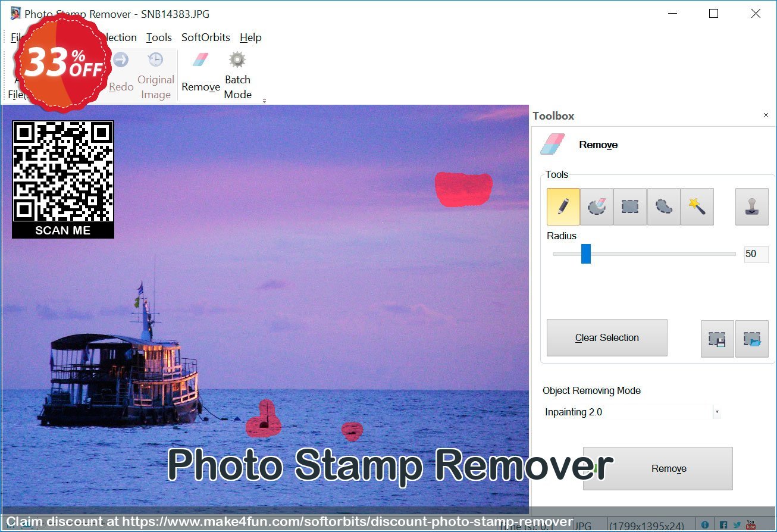This screenshot has height=532, width=777.
Task: Click the Radius slider handle
Action: point(586,254)
